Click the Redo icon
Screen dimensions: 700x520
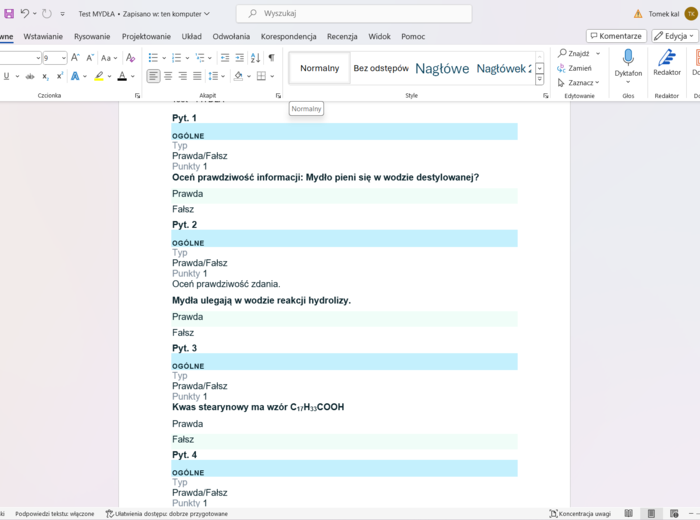(46, 13)
